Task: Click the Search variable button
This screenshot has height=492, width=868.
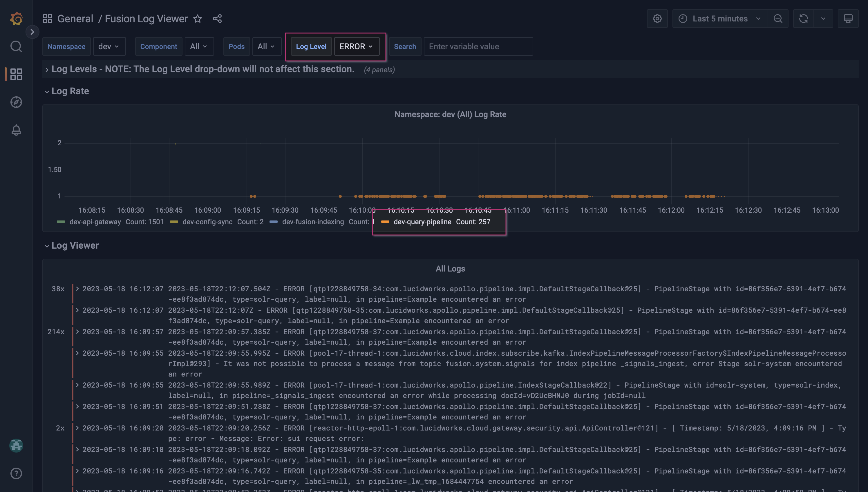Action: point(405,46)
